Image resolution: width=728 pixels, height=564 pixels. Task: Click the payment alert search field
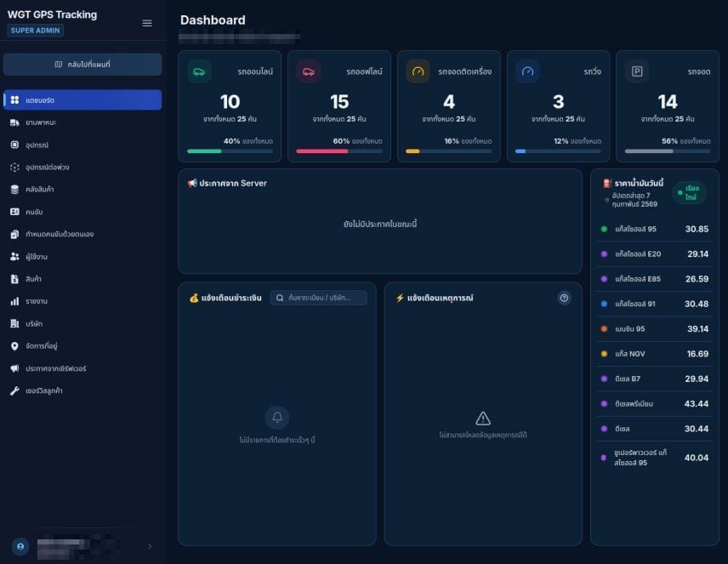point(318,298)
